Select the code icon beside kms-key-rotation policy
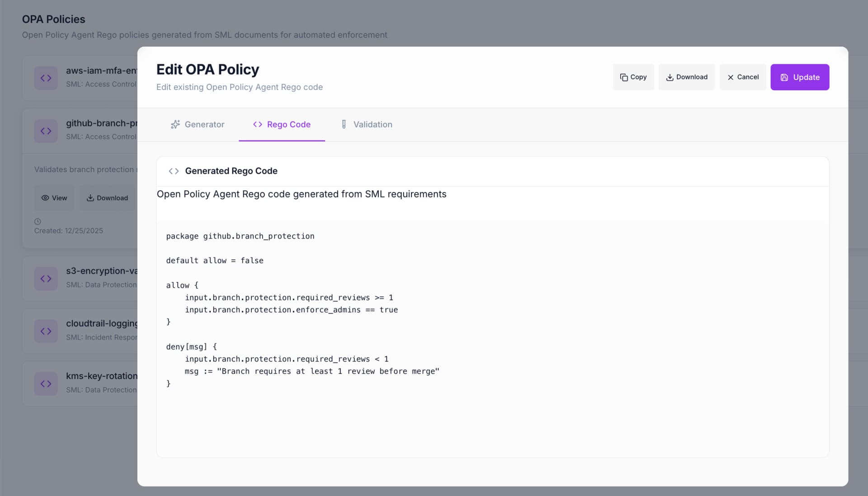 [x=46, y=384]
